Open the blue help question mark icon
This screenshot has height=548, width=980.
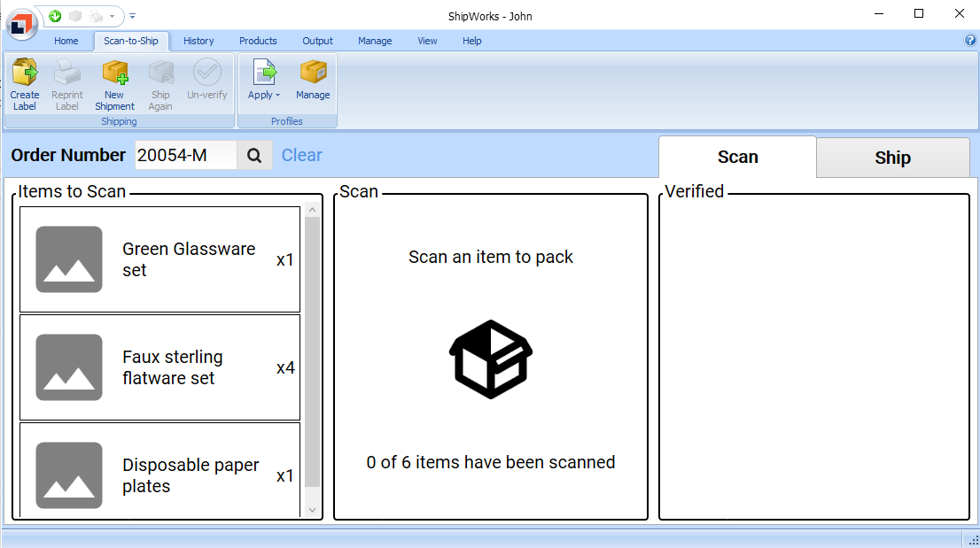pos(970,41)
